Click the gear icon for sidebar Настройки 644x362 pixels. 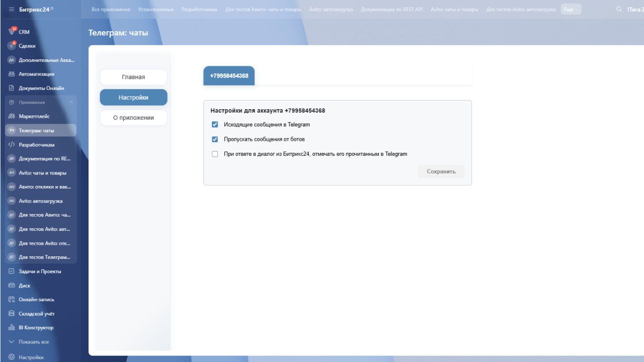12,357
